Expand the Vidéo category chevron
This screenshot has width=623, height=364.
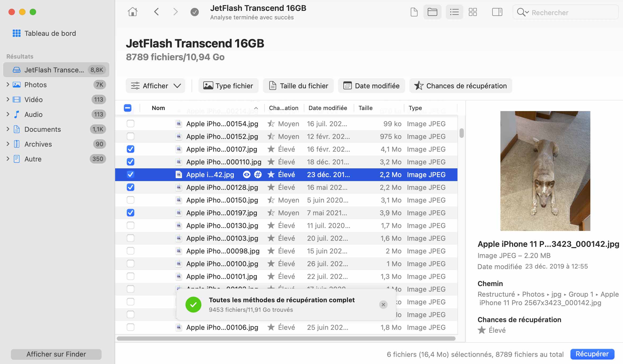tap(8, 99)
